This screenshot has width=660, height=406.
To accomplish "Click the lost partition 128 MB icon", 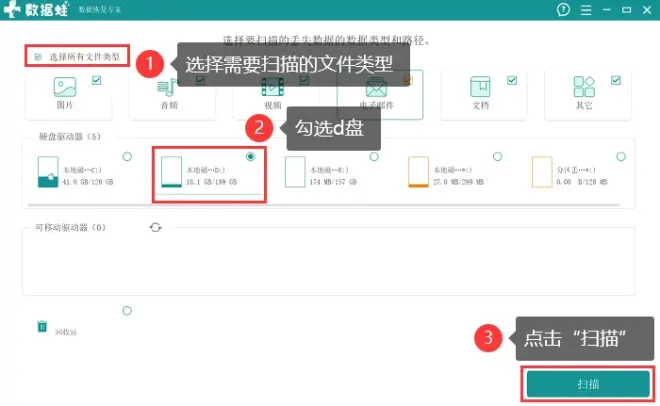I will coord(542,172).
